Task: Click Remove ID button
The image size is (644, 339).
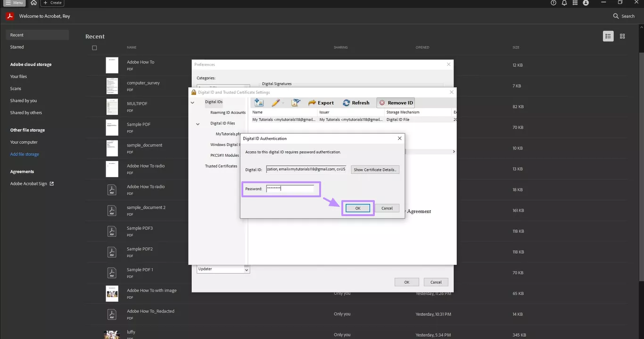Action: click(396, 103)
